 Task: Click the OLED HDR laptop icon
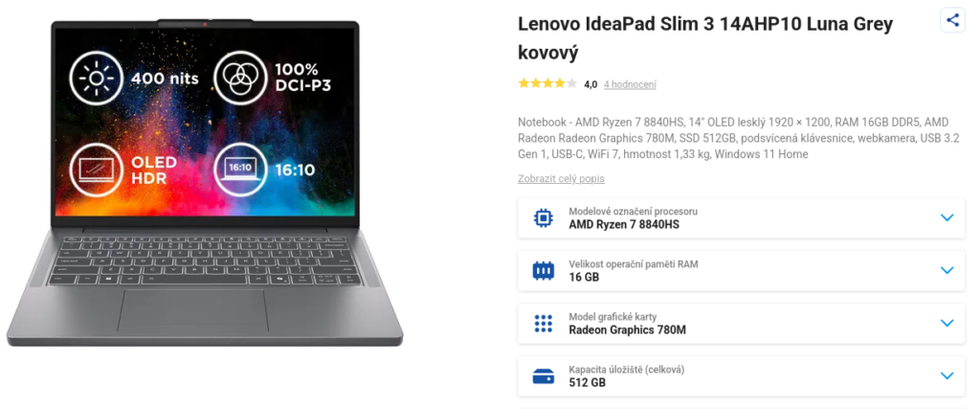click(x=97, y=170)
